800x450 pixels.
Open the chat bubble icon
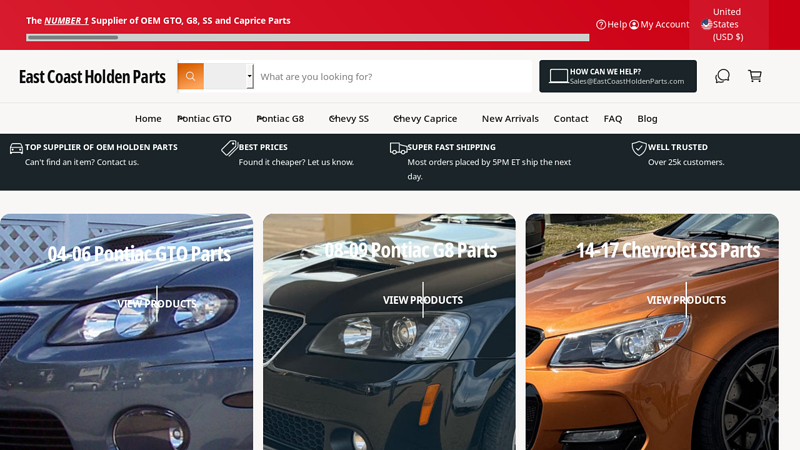click(722, 76)
